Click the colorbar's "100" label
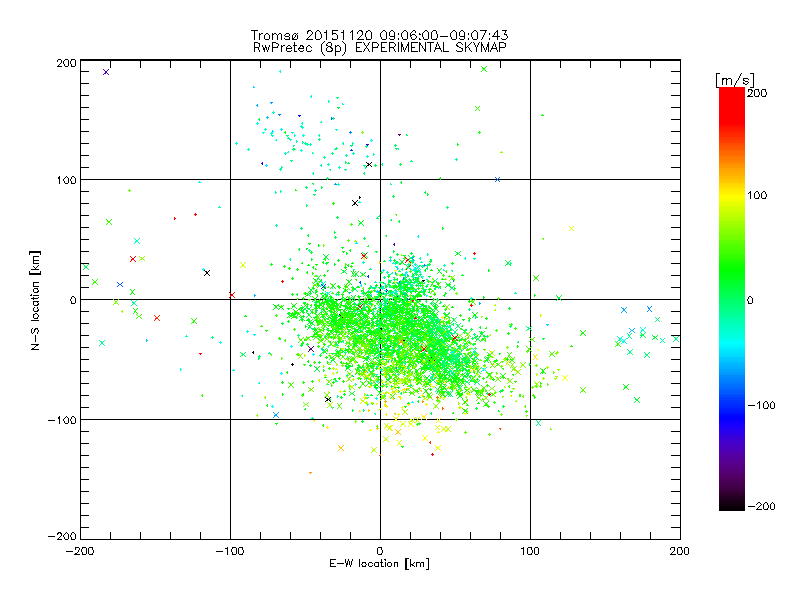Screen dimensions: 800x600 coord(757,195)
